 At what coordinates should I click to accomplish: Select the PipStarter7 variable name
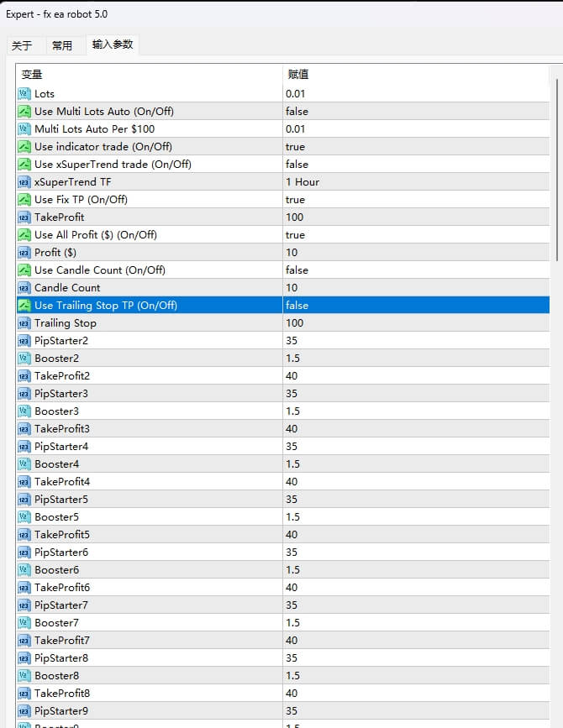pos(61,605)
